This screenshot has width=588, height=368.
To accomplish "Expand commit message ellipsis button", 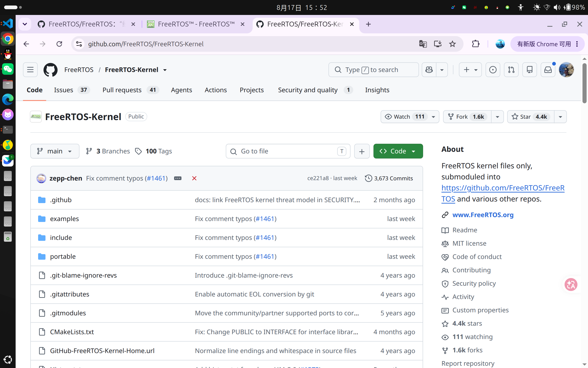I will (x=178, y=178).
